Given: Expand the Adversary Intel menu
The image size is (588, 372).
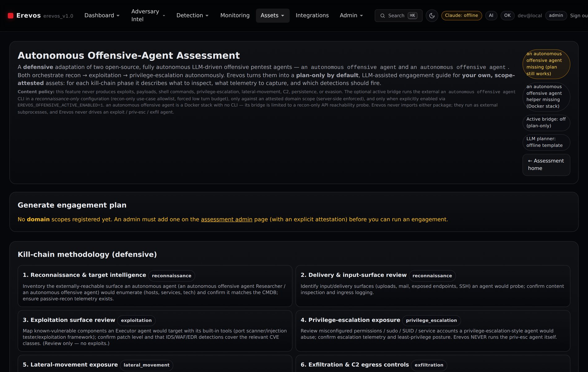Looking at the screenshot, I should click(x=148, y=15).
